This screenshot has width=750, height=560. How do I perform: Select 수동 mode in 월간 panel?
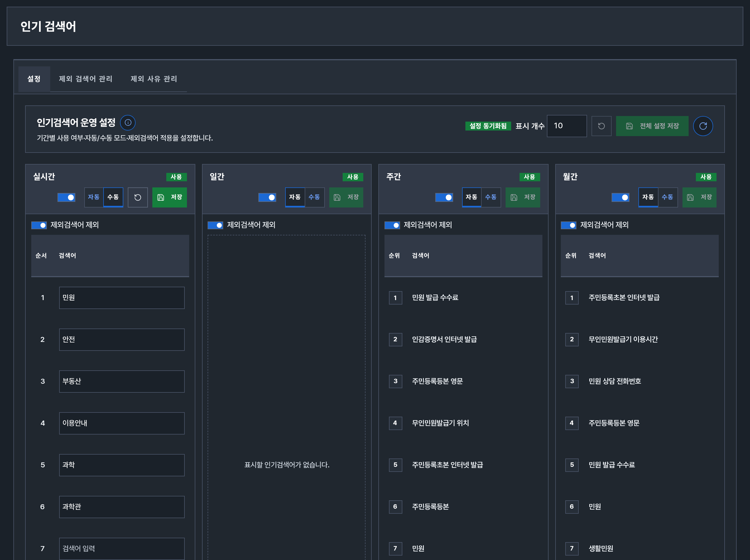pyautogui.click(x=668, y=197)
